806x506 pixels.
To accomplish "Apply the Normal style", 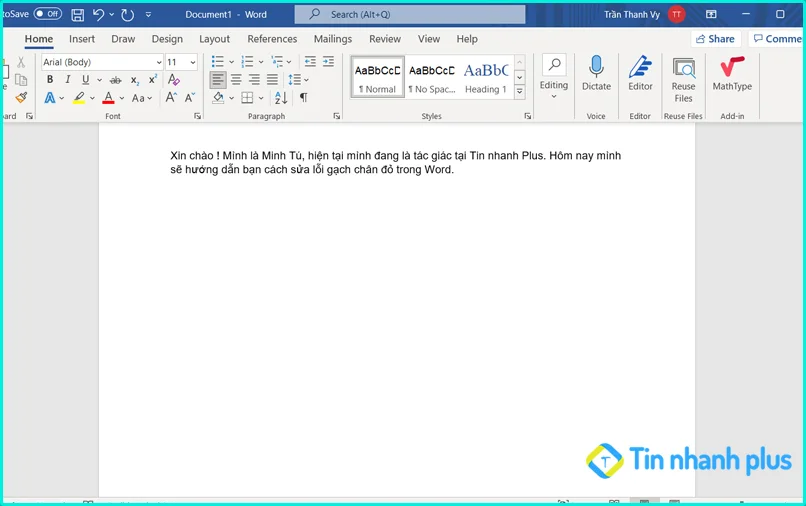I will click(377, 77).
